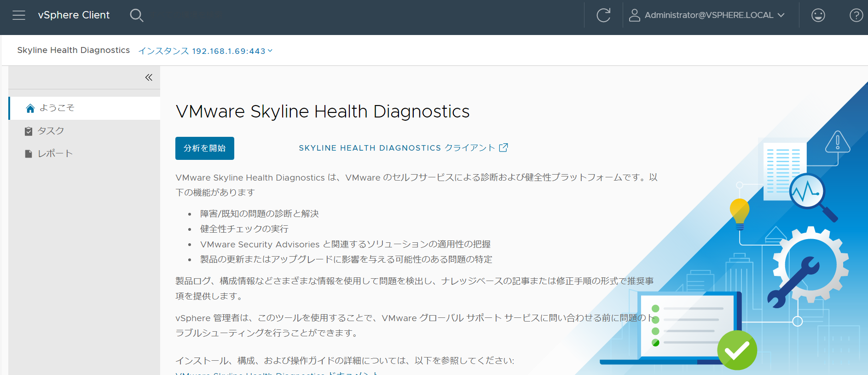Image resolution: width=868 pixels, height=375 pixels.
Task: Open the インスタンス 192.168.1.69:443 dropdown
Action: click(x=206, y=51)
